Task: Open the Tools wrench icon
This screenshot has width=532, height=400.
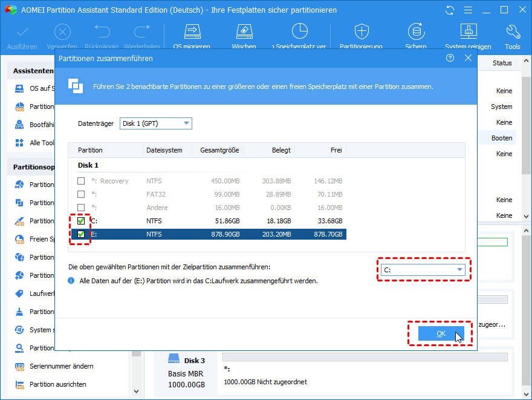Action: click(x=513, y=32)
